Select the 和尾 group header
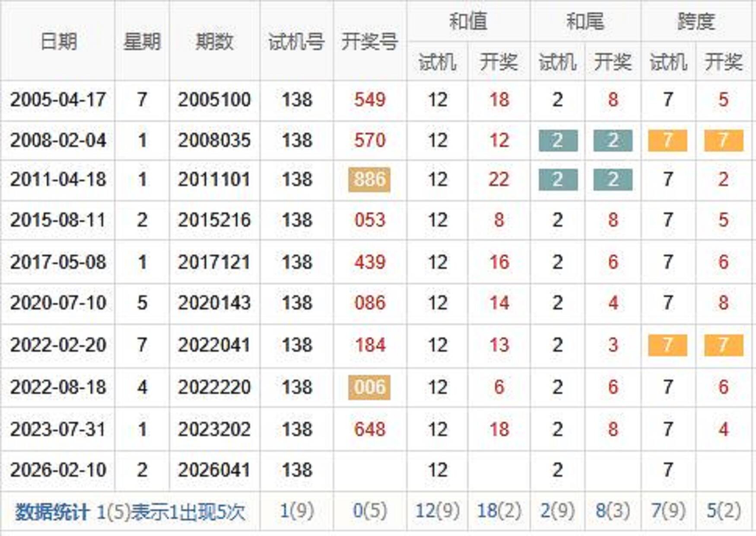Viewport: 756px width, 536px height. pos(585,21)
